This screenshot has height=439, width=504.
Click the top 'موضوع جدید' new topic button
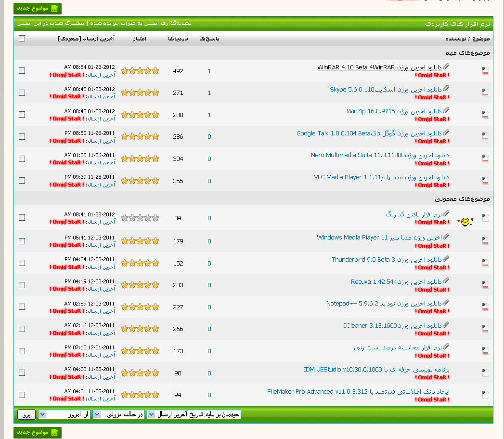pyautogui.click(x=38, y=8)
